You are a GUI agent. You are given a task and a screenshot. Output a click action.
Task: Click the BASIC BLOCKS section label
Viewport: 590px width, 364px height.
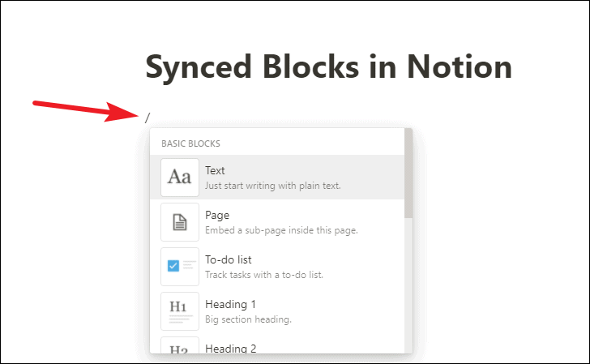pos(190,143)
